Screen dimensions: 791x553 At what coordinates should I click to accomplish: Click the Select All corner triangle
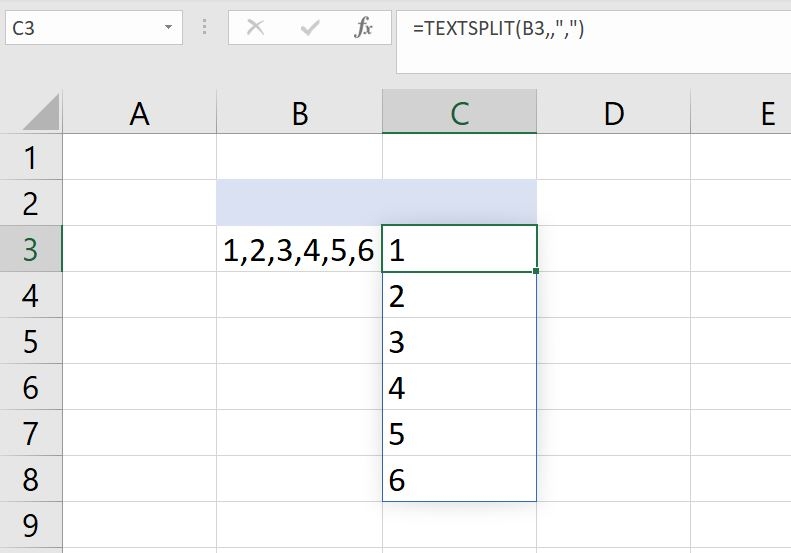[41, 113]
